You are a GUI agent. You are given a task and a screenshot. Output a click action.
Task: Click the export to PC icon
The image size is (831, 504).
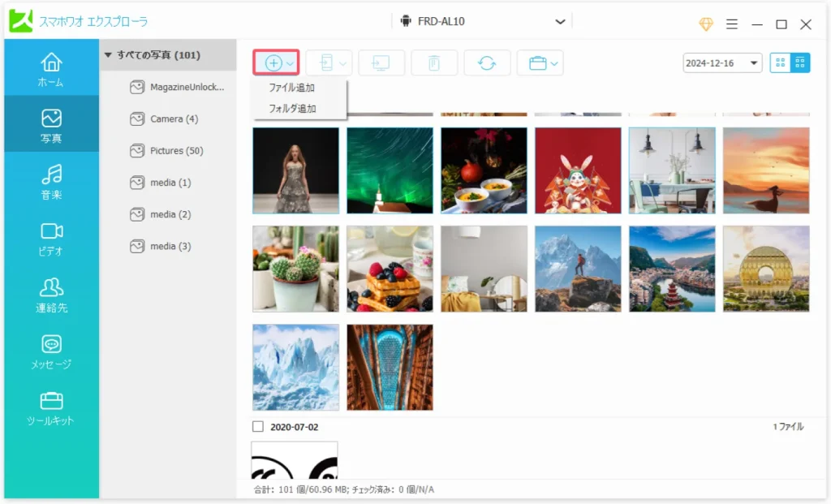click(381, 63)
